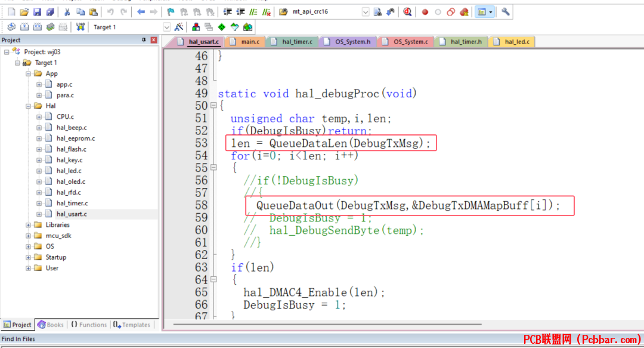Save all files
Image resolution: width=644 pixels, height=348 pixels.
[x=49, y=12]
